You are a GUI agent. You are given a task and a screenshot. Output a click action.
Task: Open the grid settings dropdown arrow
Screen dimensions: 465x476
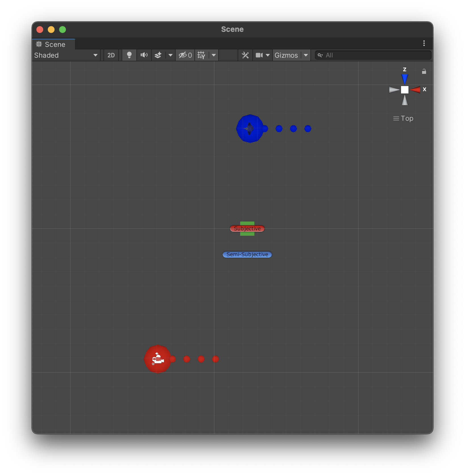point(213,55)
